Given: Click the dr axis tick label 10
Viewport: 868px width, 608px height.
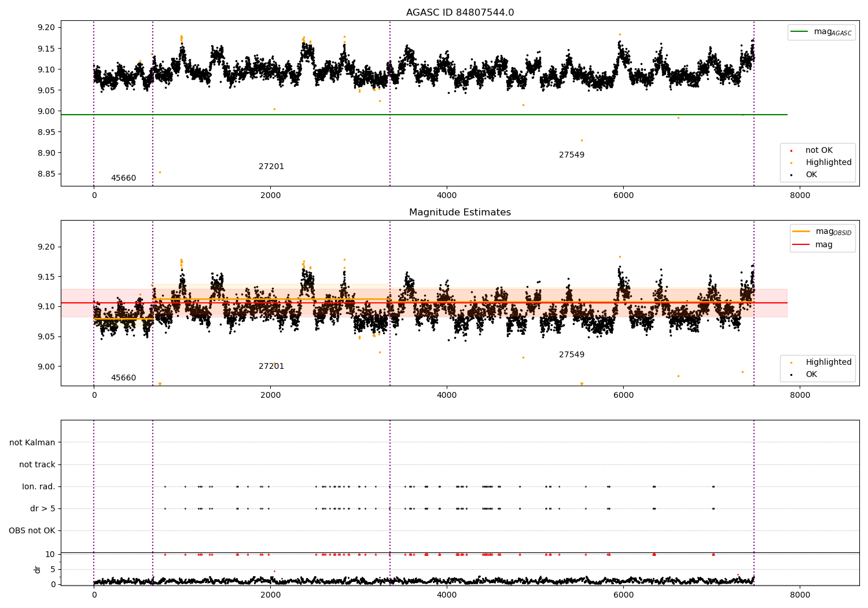Looking at the screenshot, I should 50,555.
